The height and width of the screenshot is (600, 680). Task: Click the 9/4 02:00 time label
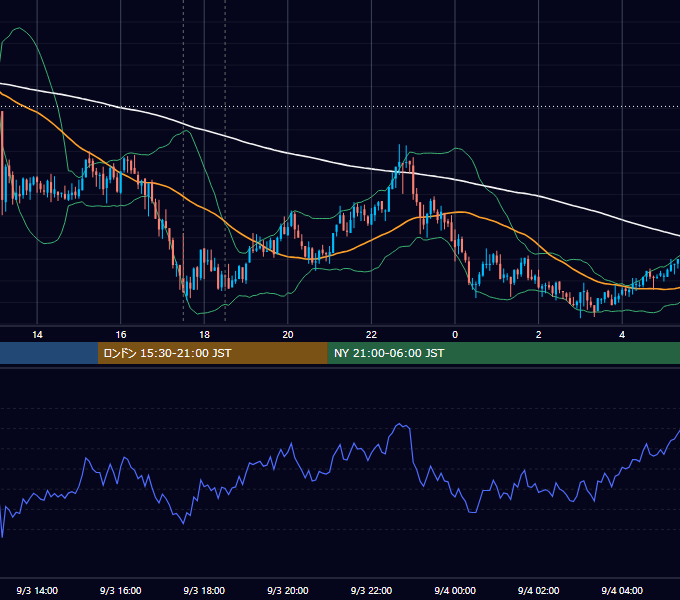538,590
